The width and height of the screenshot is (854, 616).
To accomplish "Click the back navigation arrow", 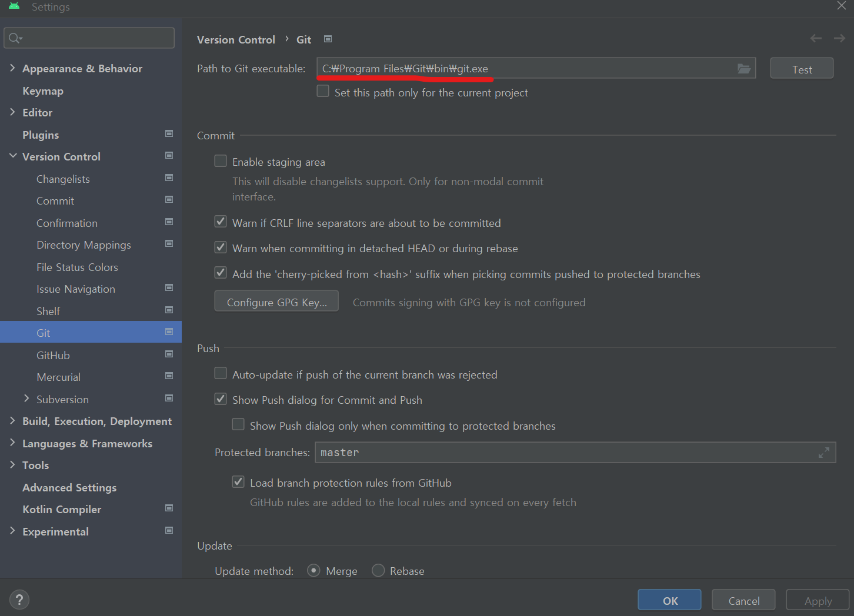I will click(x=816, y=38).
